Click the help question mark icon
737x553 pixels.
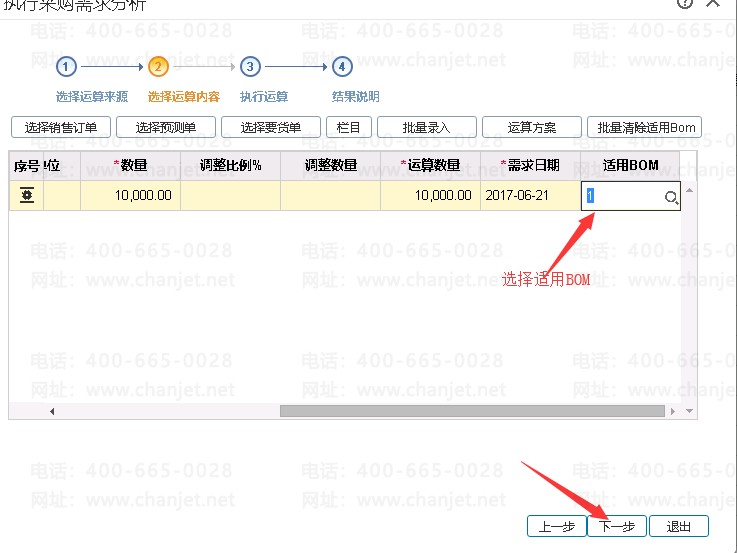point(684,3)
